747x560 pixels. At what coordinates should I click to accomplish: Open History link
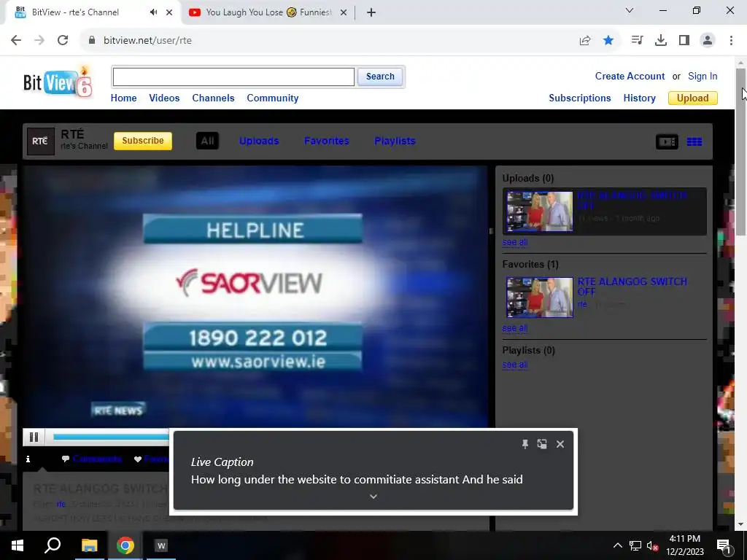coord(639,98)
